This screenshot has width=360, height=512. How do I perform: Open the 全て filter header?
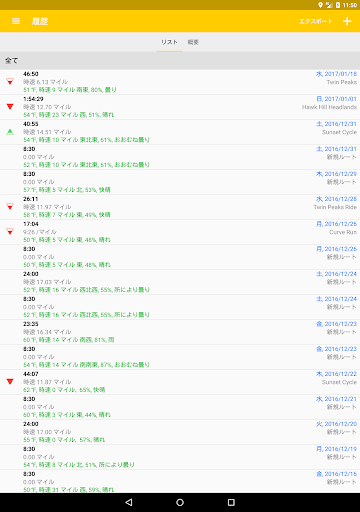coord(180,61)
